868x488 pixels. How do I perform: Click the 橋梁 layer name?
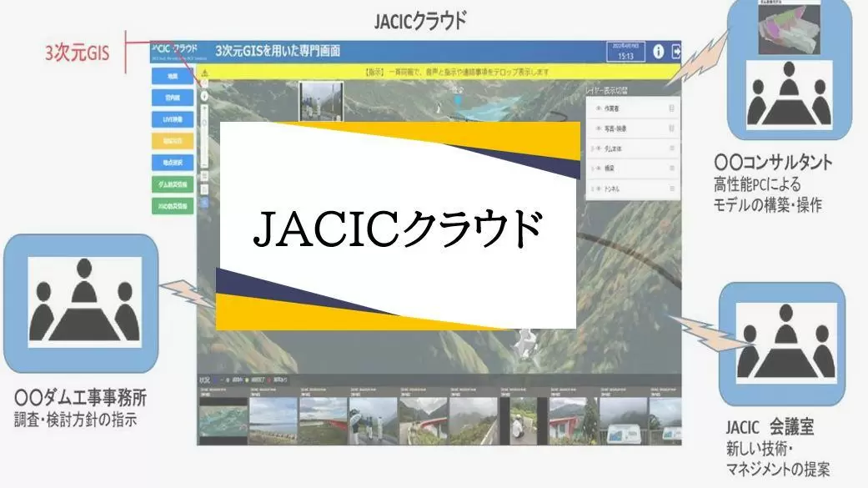[610, 169]
